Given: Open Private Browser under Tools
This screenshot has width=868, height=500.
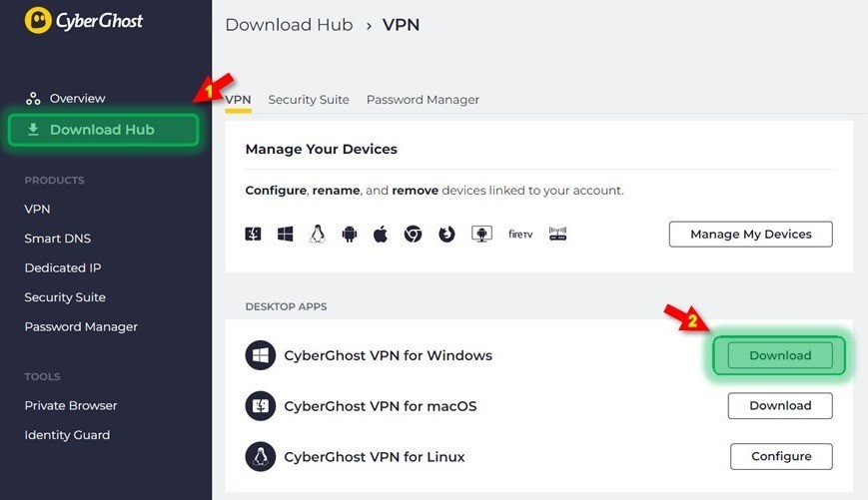Looking at the screenshot, I should tap(71, 405).
